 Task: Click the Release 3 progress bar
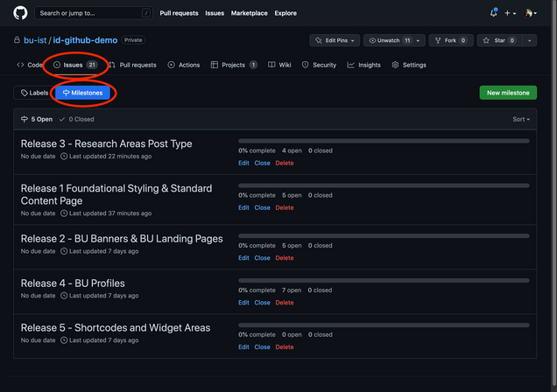coord(384,141)
